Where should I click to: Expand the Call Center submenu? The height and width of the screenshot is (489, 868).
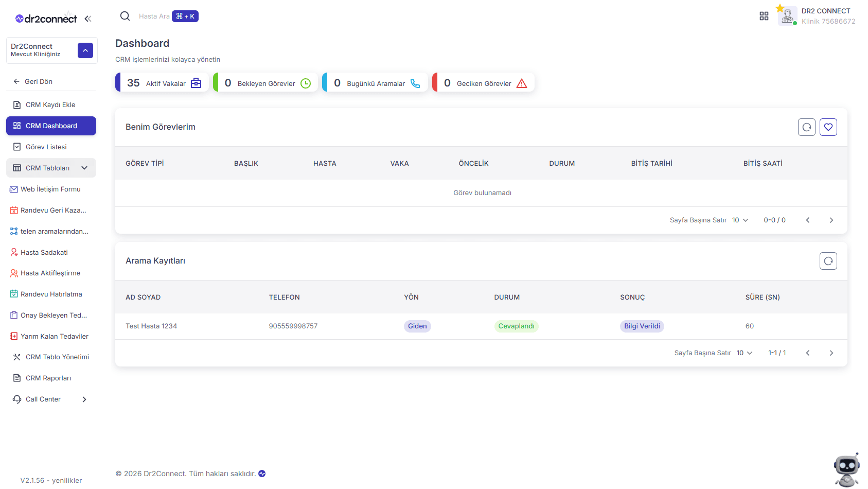pyautogui.click(x=51, y=399)
